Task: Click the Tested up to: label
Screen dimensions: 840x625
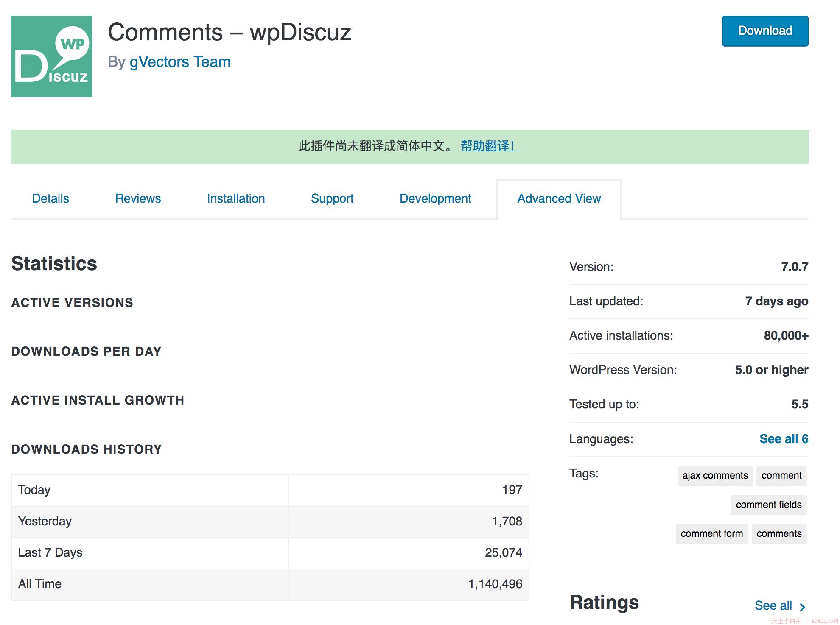Action: pos(604,405)
